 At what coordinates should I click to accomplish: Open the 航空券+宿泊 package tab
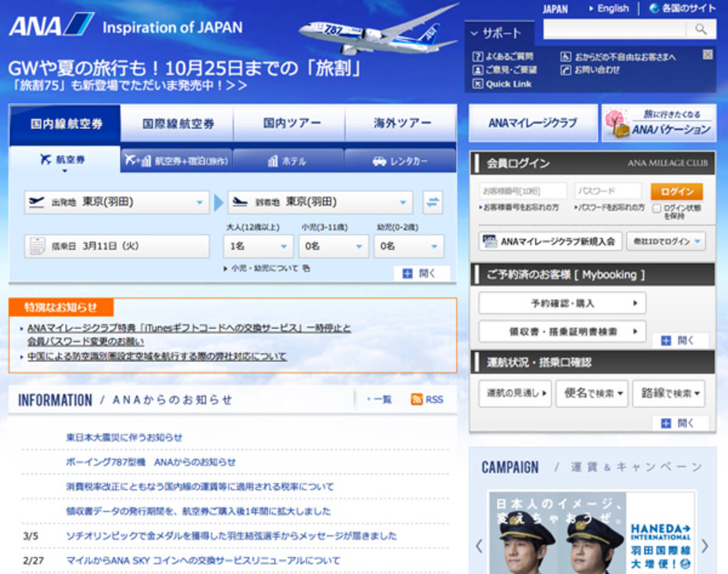[176, 161]
